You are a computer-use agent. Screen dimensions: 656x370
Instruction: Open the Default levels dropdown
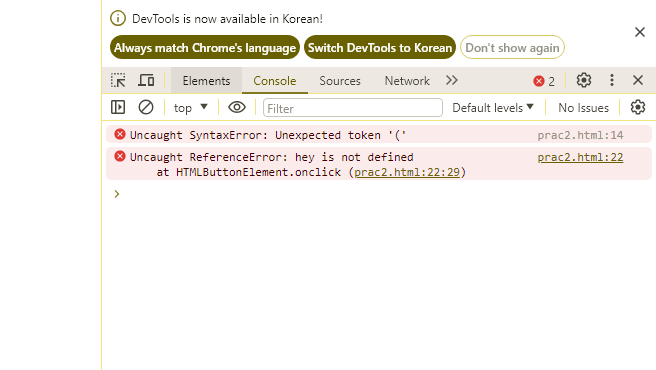[493, 108]
